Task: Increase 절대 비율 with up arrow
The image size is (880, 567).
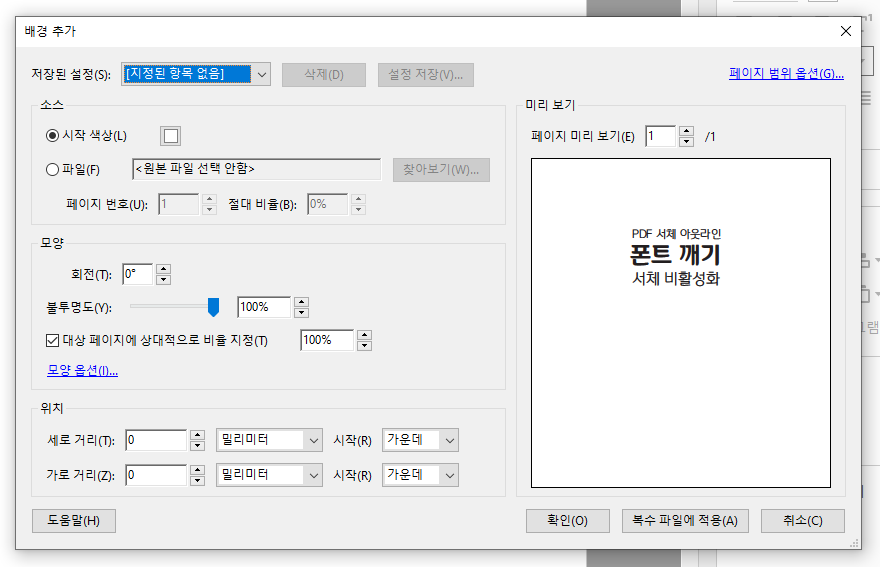Action: coord(359,199)
